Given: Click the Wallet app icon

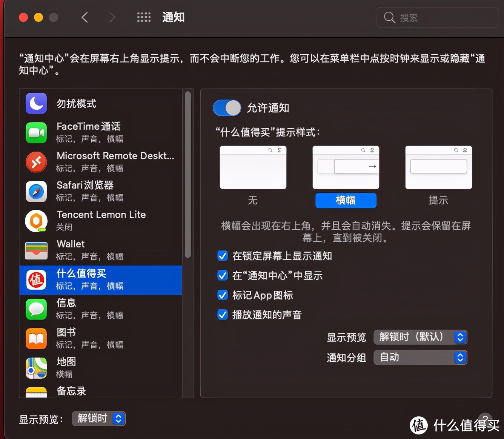Looking at the screenshot, I should [36, 250].
